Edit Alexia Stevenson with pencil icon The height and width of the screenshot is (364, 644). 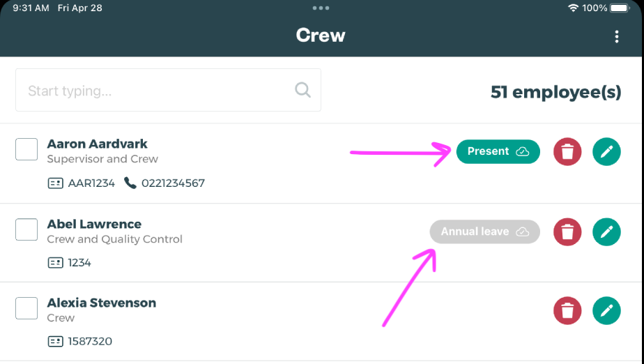606,310
